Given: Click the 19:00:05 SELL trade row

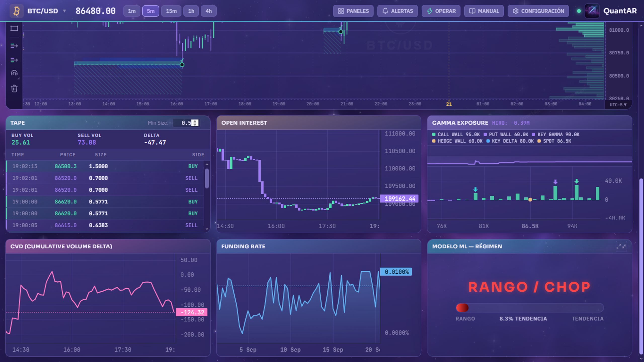Looking at the screenshot, I should 105,225.
